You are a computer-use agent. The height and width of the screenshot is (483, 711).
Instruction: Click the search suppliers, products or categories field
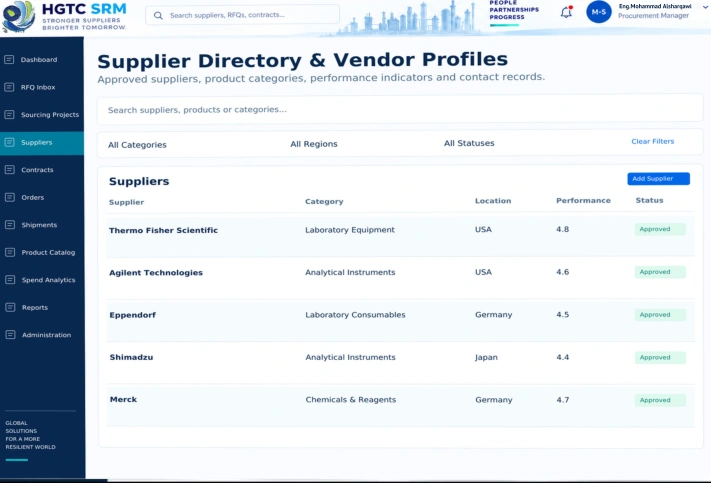[x=400, y=109]
